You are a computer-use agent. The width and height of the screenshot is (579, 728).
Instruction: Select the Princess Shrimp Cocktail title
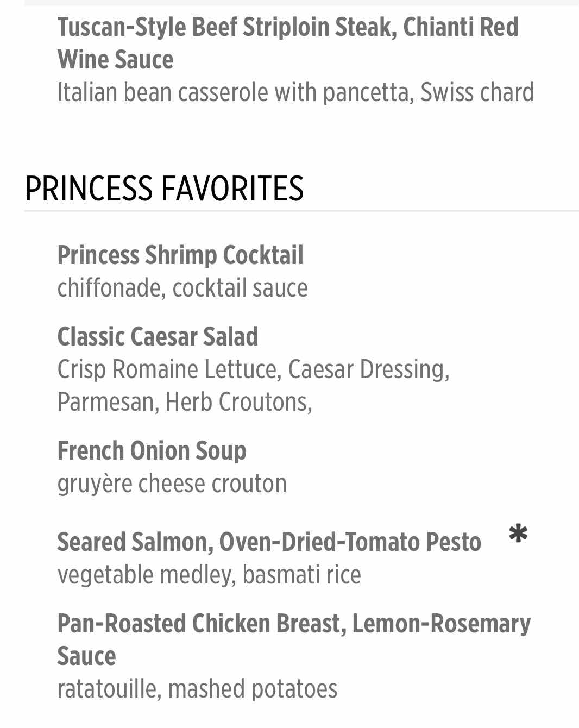(180, 255)
